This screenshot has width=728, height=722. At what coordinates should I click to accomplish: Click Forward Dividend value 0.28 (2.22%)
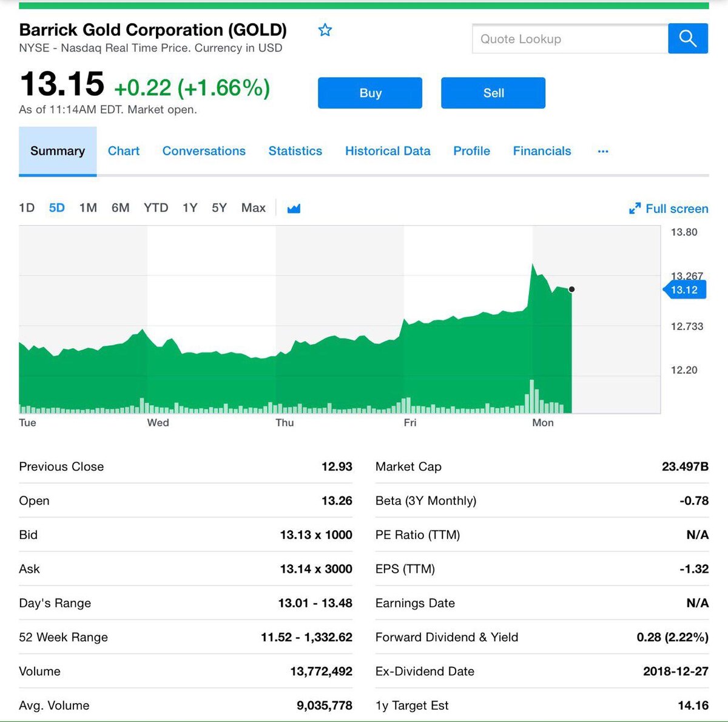tap(672, 637)
